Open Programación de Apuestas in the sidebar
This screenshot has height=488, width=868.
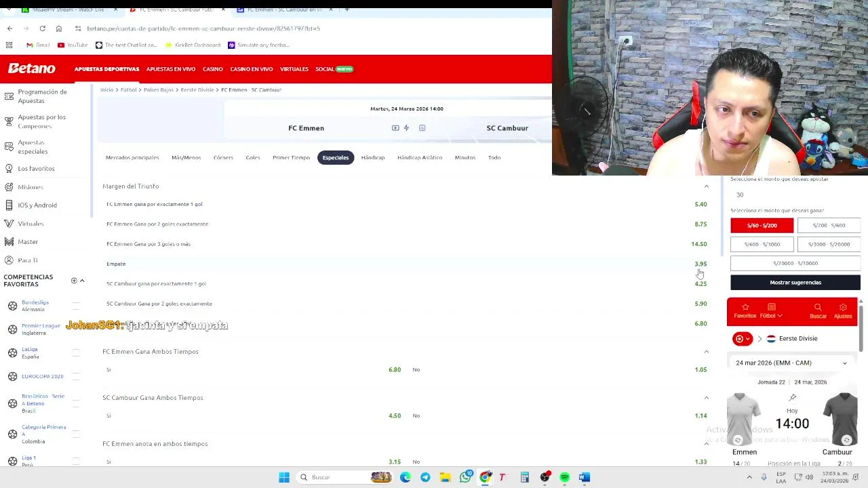coord(42,96)
